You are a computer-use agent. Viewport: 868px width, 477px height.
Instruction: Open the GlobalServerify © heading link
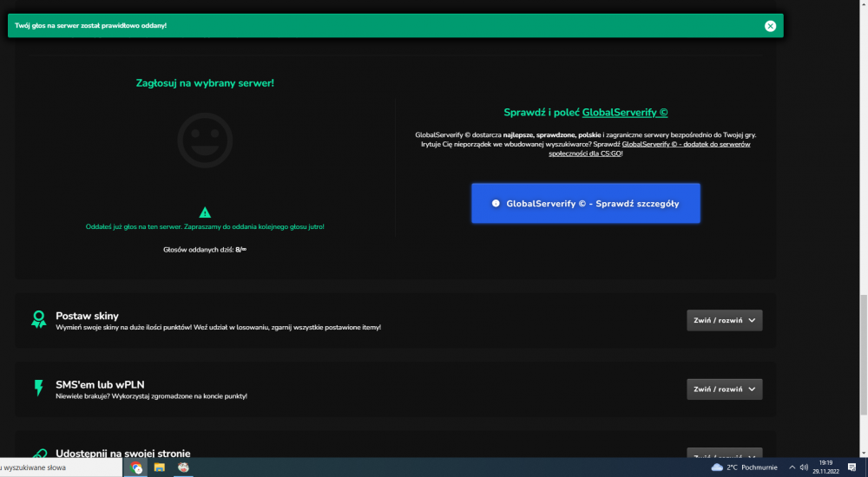click(x=625, y=113)
